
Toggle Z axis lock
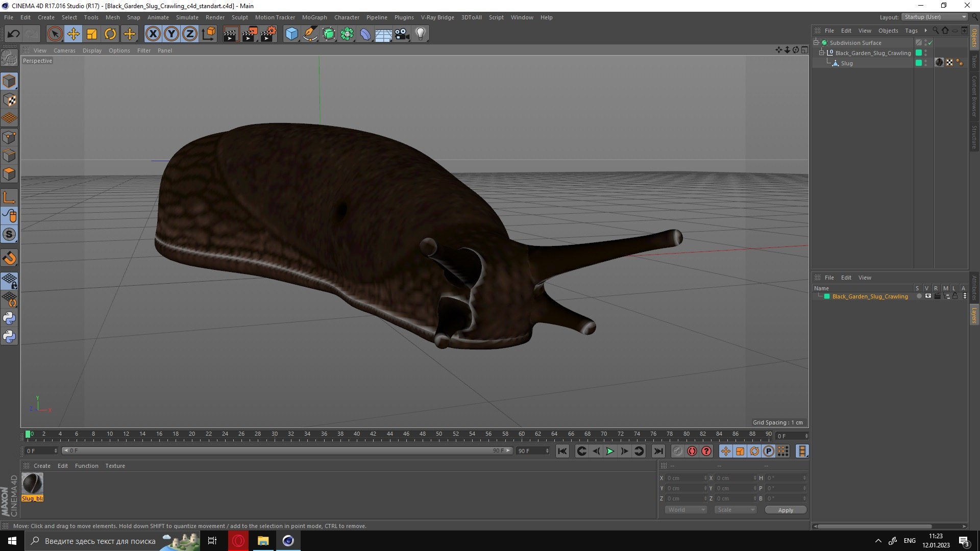[x=190, y=34]
